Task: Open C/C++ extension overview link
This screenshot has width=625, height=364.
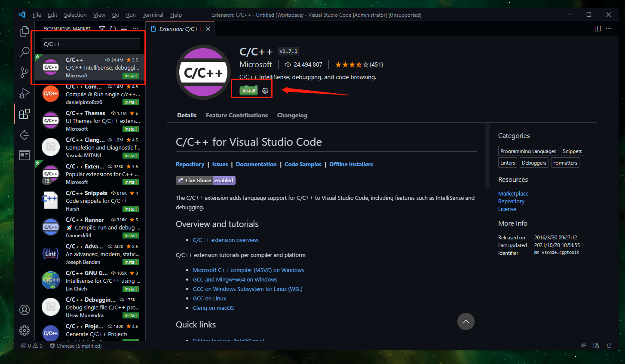Action: 226,240
